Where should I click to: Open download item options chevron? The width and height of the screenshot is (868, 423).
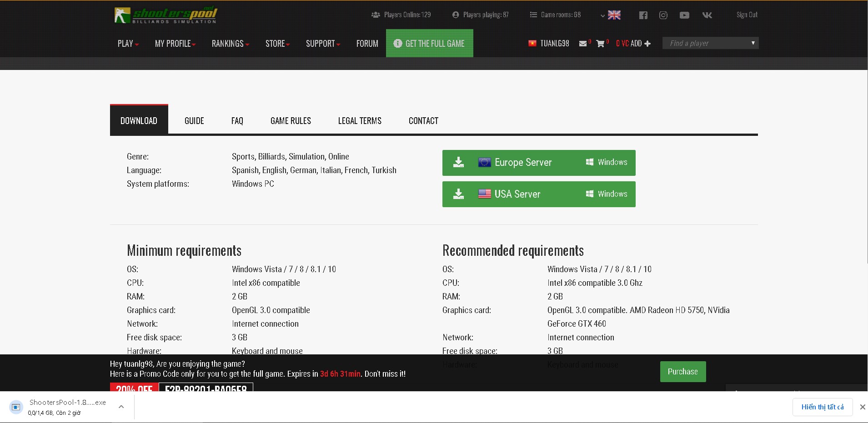coord(121,407)
